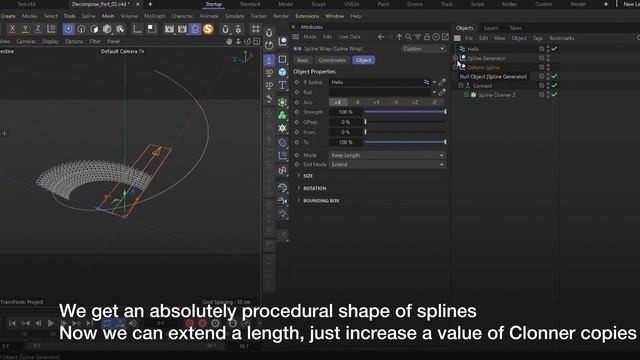Click the rectangle selection icon in palette
Image resolution: width=640 pixels, height=360 pixels.
pos(282,59)
